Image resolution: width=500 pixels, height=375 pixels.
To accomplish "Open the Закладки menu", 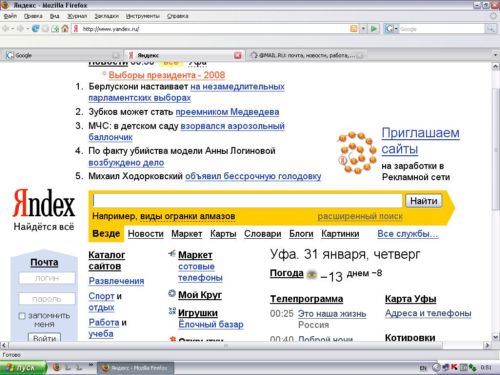I will [x=106, y=16].
